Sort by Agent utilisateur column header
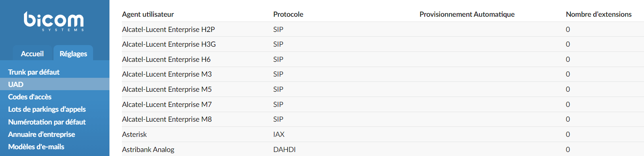Viewport: 644px width, 156px height. tap(148, 14)
